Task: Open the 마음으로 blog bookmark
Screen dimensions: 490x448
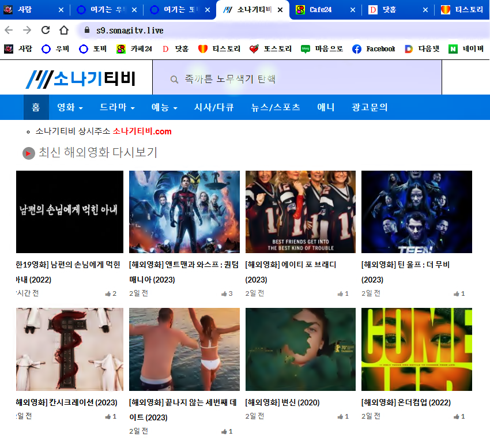Action: [322, 49]
